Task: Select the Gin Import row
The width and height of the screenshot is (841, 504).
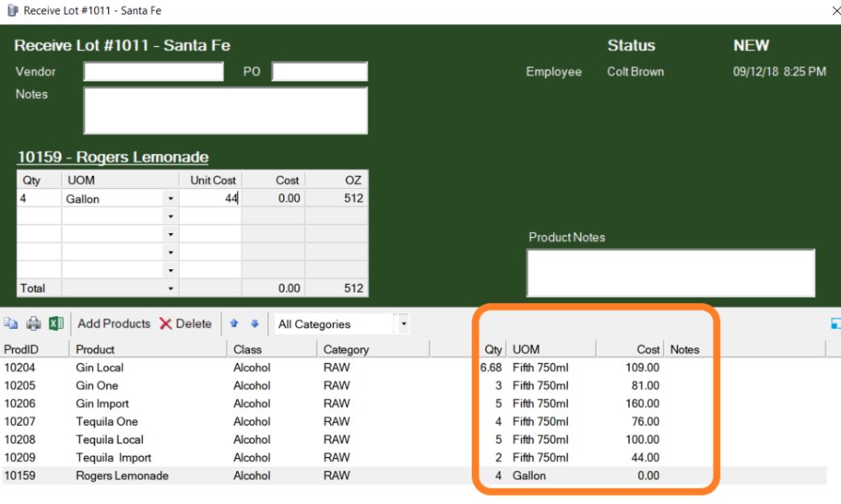Action: pyautogui.click(x=413, y=404)
